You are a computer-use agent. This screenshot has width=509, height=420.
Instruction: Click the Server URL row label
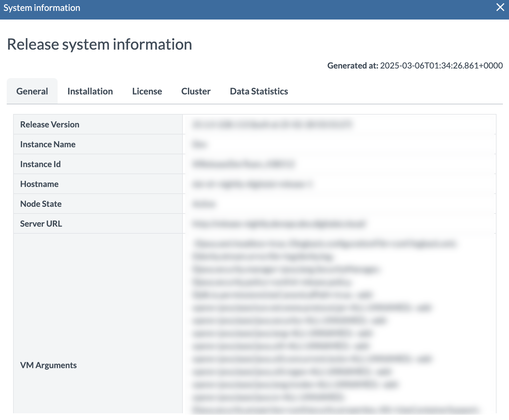coord(41,224)
